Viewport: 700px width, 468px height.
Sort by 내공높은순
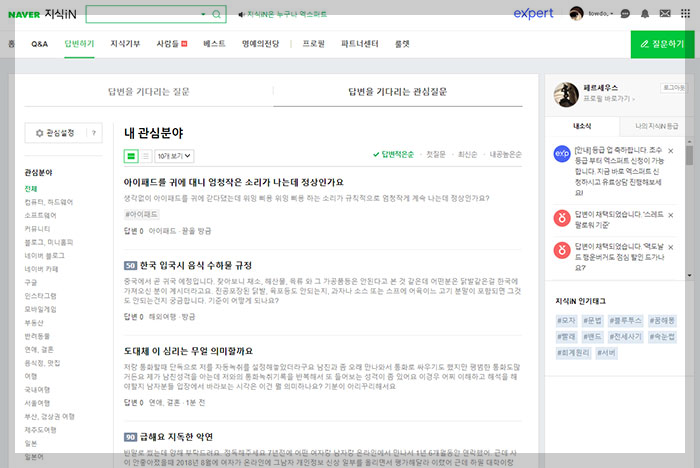(x=505, y=155)
